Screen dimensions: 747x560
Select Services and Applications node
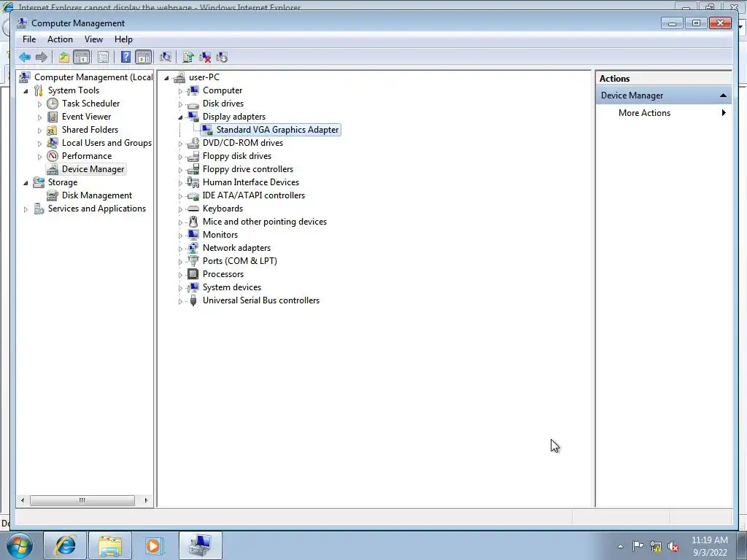97,209
